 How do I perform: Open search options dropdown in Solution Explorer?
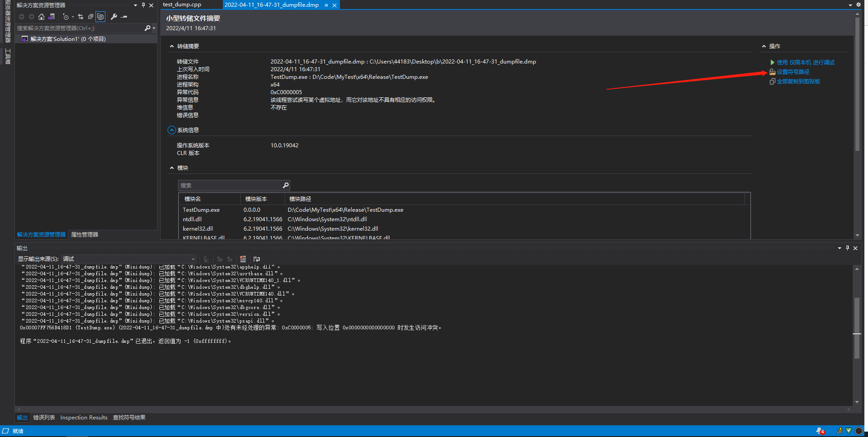coord(154,28)
